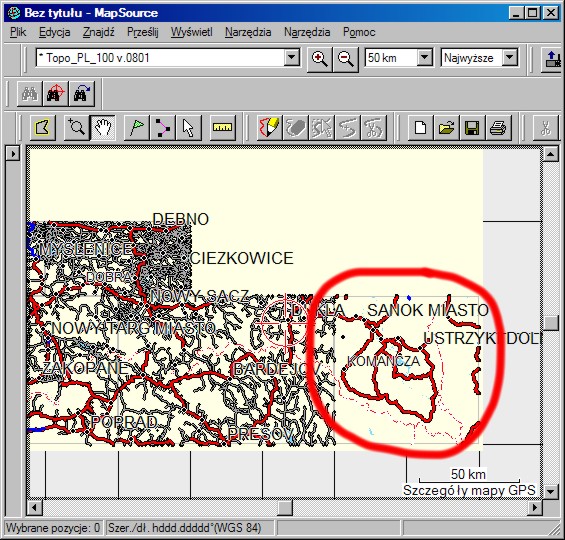Click the greyed Track Erase tool

295,127
